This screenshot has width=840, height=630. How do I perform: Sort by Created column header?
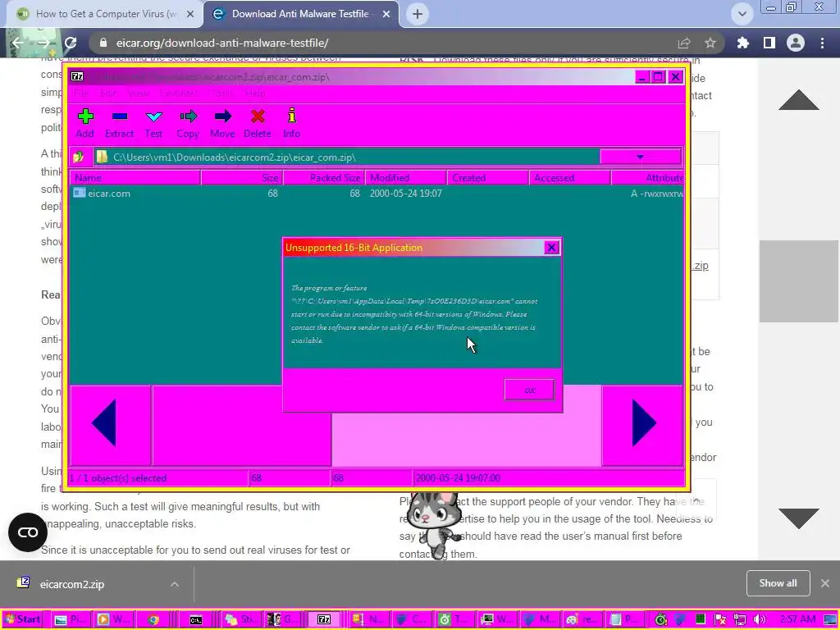(488, 178)
